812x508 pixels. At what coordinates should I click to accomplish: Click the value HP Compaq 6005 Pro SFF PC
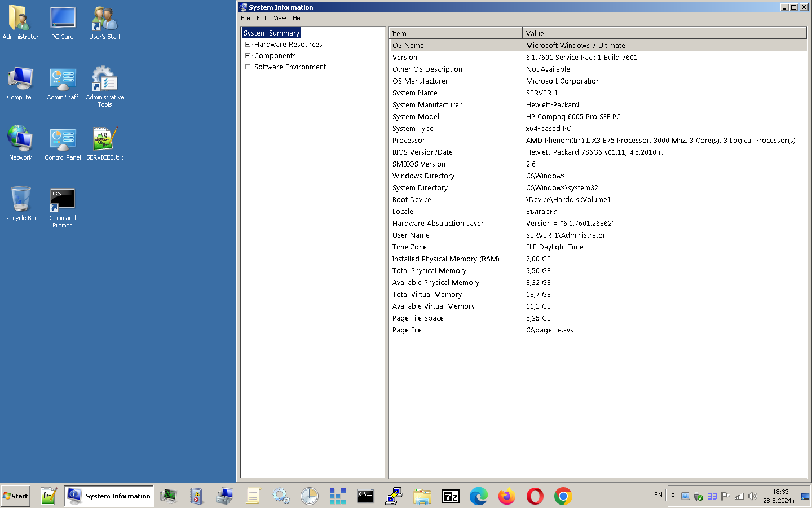point(573,116)
